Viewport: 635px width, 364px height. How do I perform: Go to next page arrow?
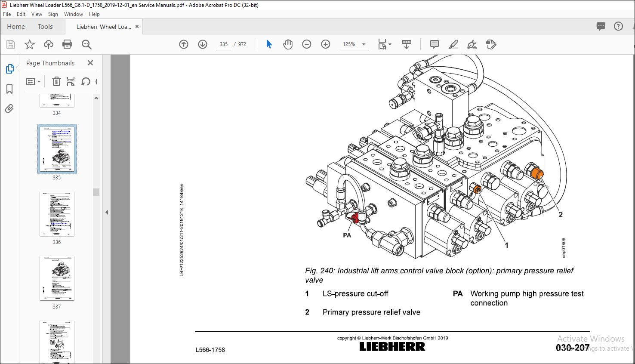203,44
